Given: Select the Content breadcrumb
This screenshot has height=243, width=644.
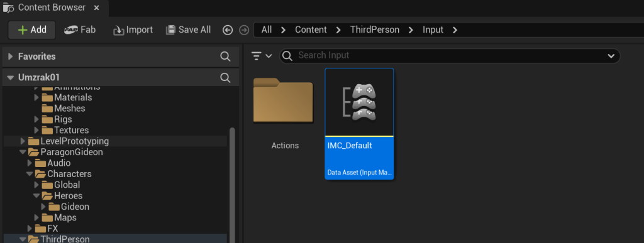Looking at the screenshot, I should (x=311, y=30).
